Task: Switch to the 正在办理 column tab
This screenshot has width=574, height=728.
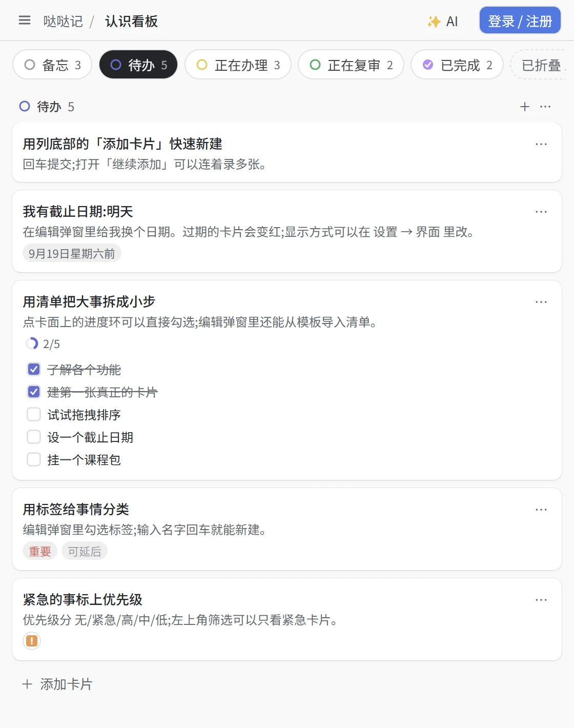Action: 238,65
